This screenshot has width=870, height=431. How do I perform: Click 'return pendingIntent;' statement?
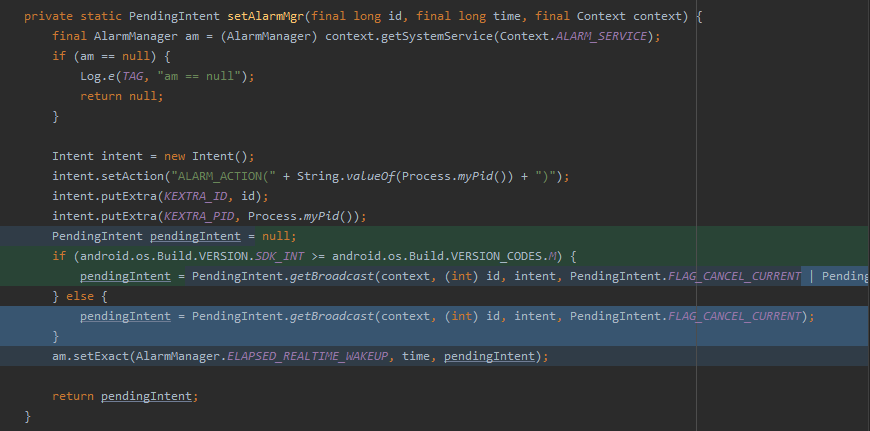(x=125, y=396)
